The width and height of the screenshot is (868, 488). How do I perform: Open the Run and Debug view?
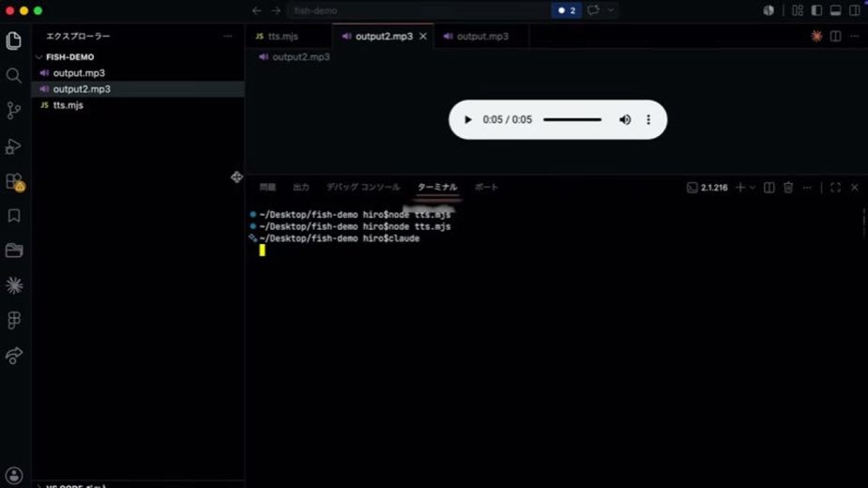[x=14, y=146]
